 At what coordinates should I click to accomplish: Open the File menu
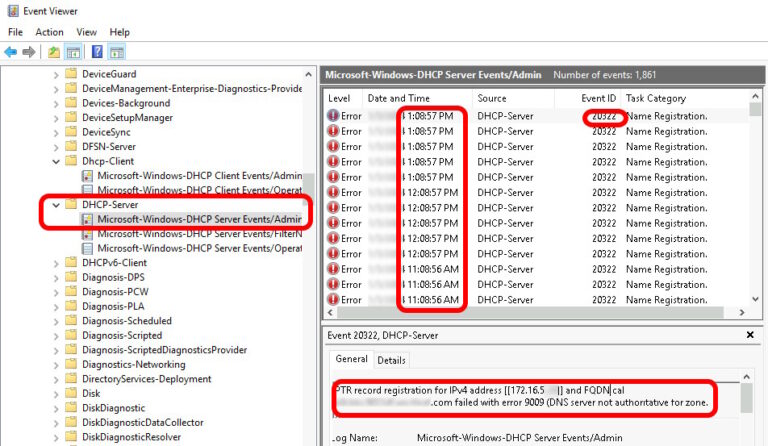pos(15,32)
